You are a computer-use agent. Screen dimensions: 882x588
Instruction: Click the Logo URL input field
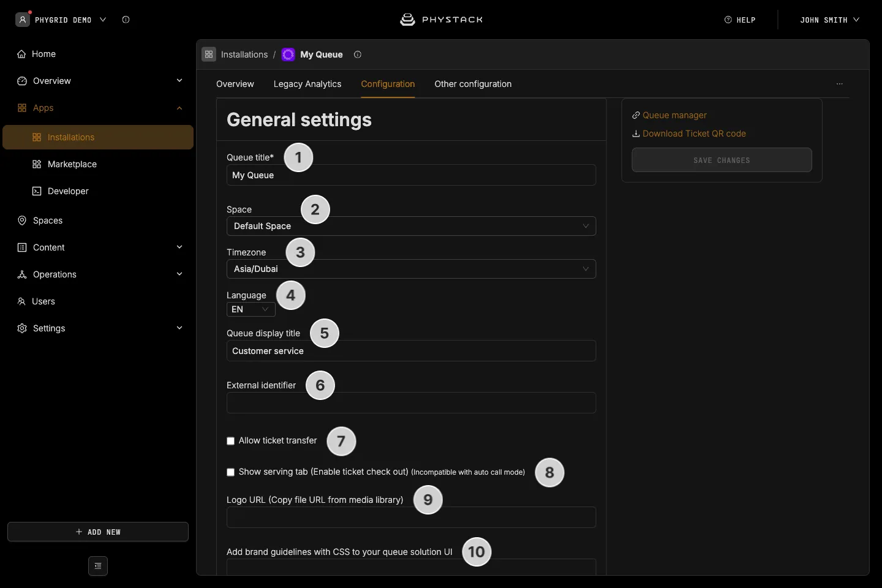(x=411, y=518)
